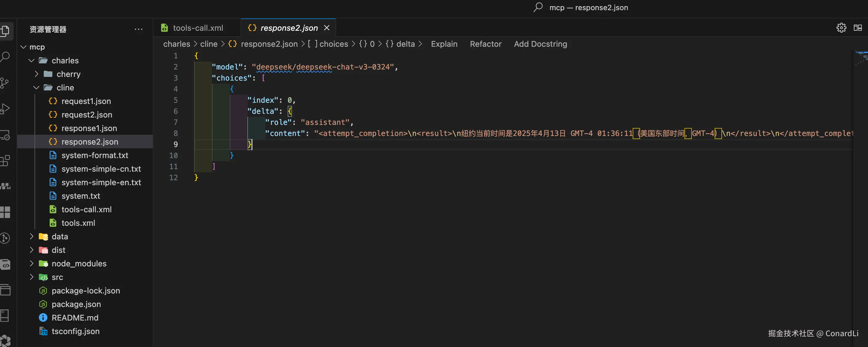868x347 pixels.
Task: Switch to the tools-call.xml tab
Action: pyautogui.click(x=197, y=28)
